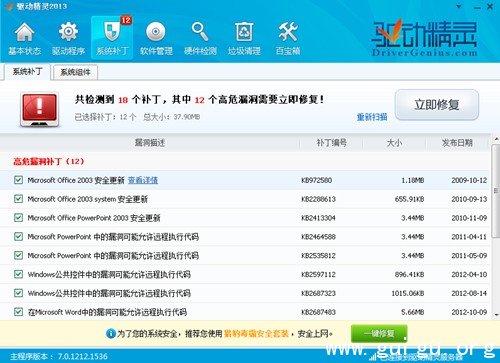The height and width of the screenshot is (363, 500).
Task: Click the 655.91KB size cell
Action: click(409, 199)
